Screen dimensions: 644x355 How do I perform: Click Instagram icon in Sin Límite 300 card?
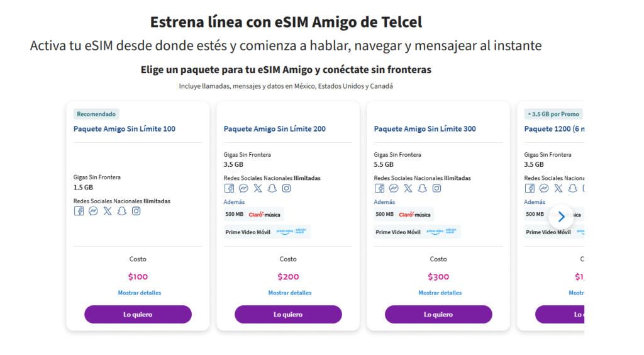(x=436, y=188)
